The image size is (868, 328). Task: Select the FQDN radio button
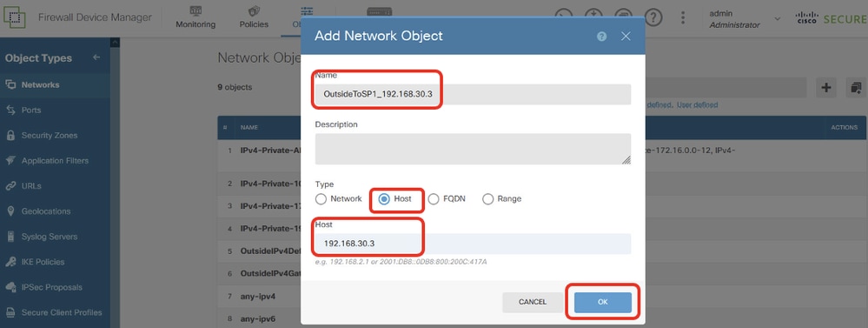coord(434,199)
